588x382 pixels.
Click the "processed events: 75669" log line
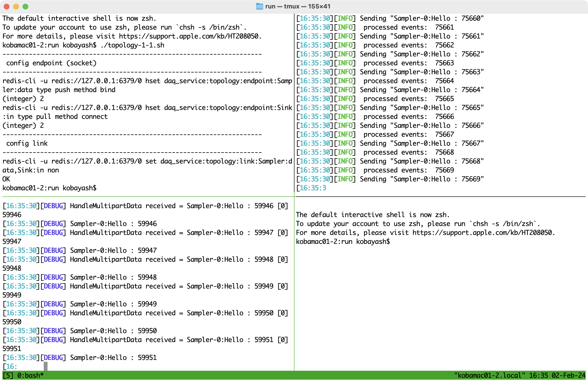tap(408, 170)
